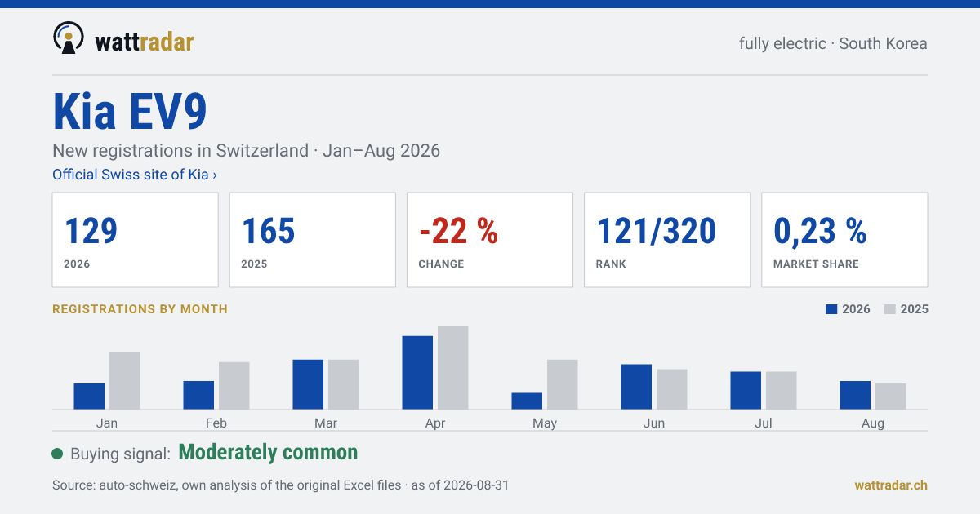Click the blue 2026 bar for January
This screenshot has width=980, height=514.
(x=89, y=397)
